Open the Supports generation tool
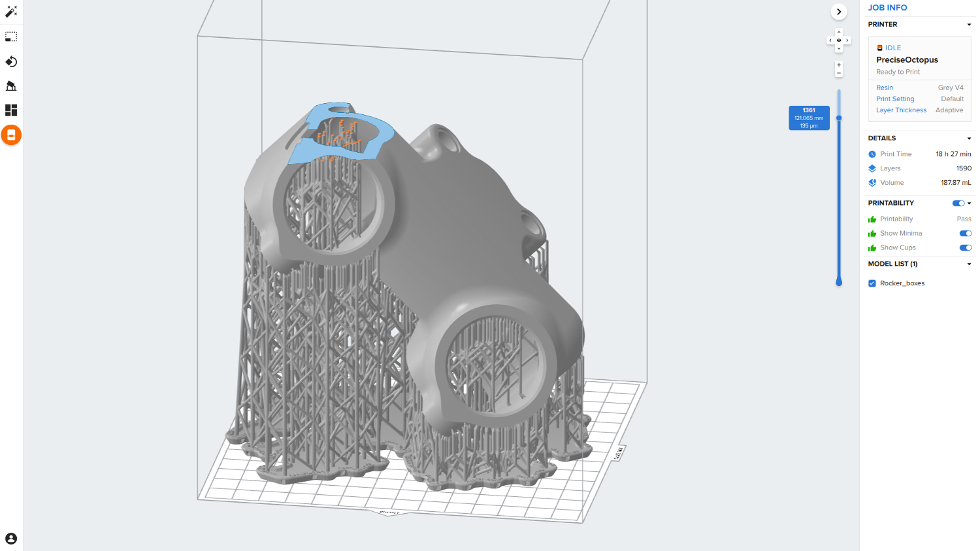The height and width of the screenshot is (551, 980). [11, 86]
